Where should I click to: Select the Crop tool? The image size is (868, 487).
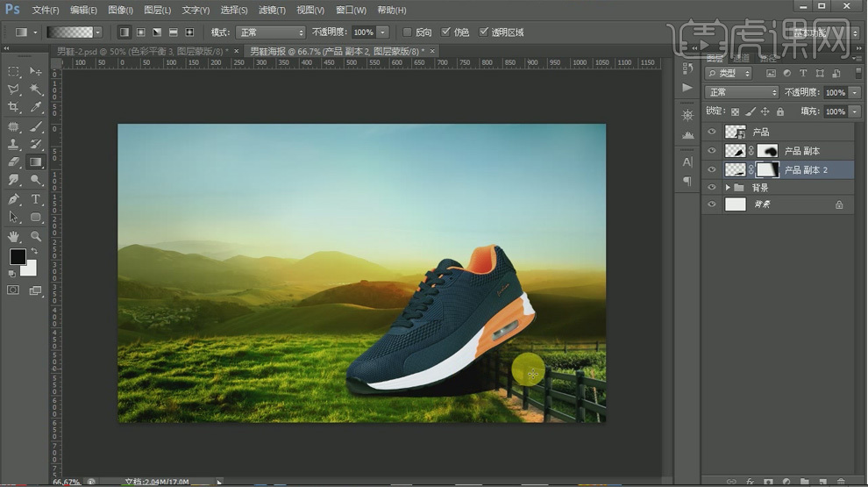[14, 108]
